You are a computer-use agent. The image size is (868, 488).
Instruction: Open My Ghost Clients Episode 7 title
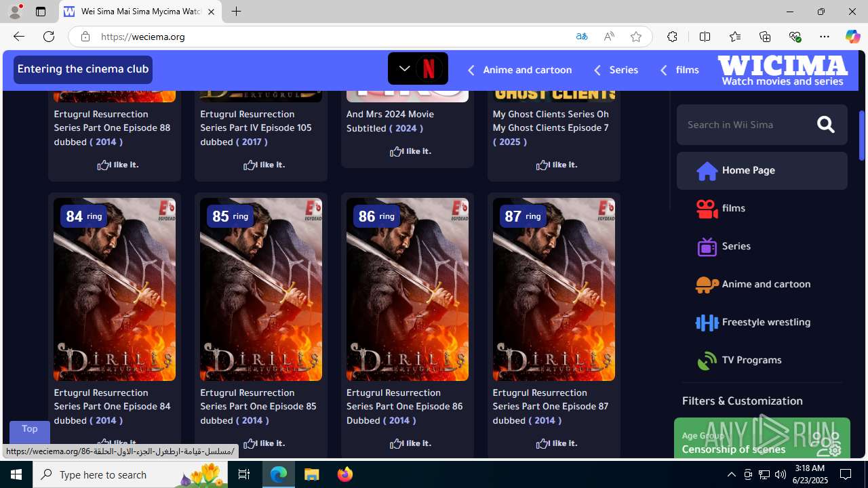coord(551,127)
